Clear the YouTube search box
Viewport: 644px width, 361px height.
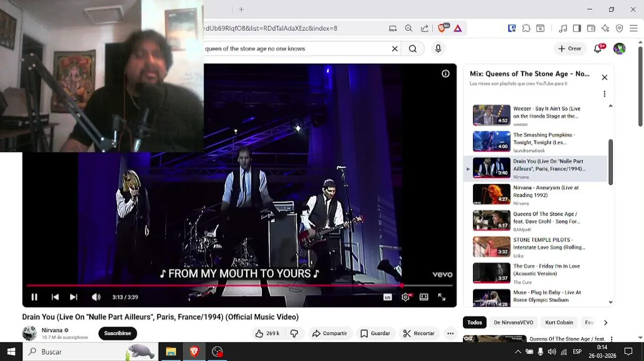click(x=395, y=49)
